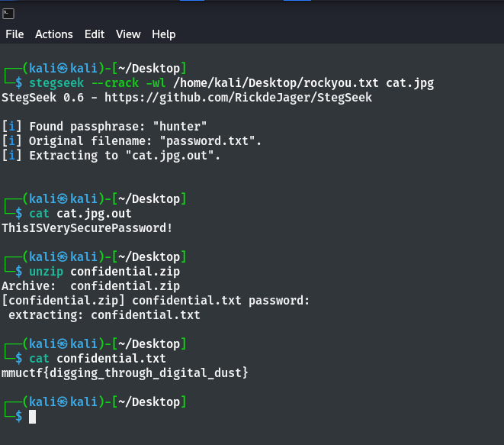Open the View menu
The image size is (504, 445).
coord(128,34)
